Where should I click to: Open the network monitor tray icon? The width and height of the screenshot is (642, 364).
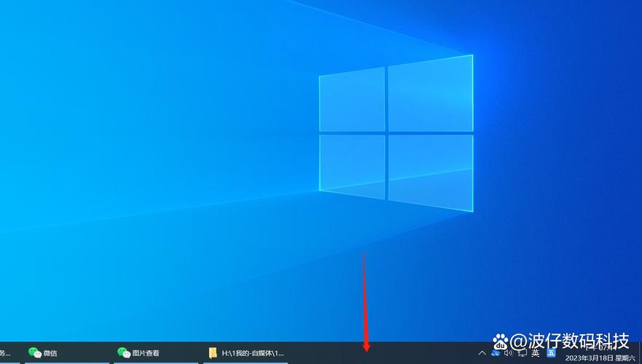(522, 353)
